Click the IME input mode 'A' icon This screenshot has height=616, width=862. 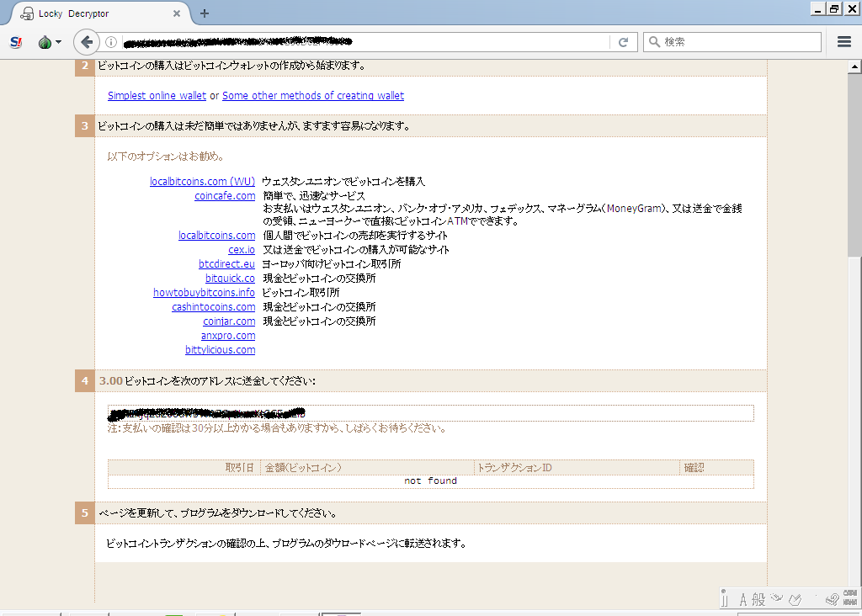coord(742,600)
